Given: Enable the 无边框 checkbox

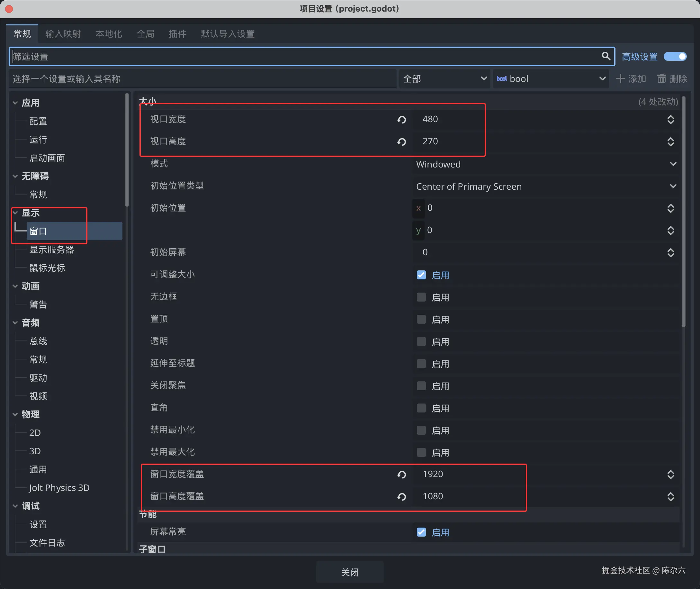Looking at the screenshot, I should (x=421, y=297).
